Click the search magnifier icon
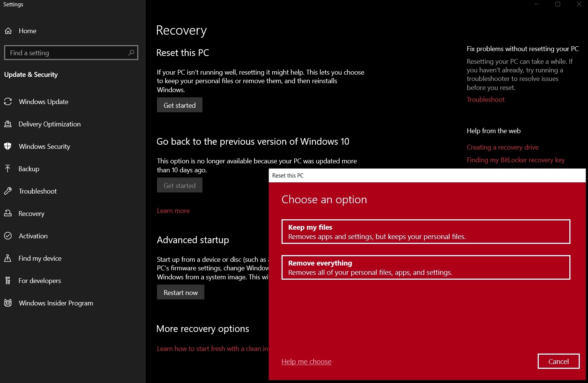This screenshot has width=588, height=383. (131, 53)
